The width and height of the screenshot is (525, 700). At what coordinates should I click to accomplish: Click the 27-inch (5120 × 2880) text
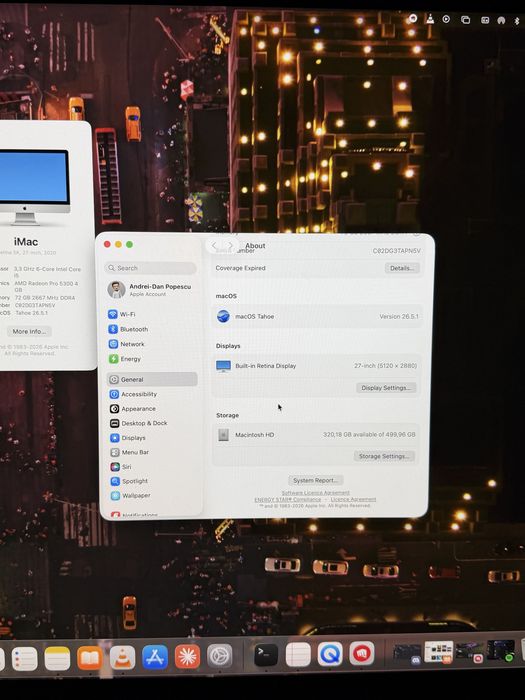tap(385, 366)
